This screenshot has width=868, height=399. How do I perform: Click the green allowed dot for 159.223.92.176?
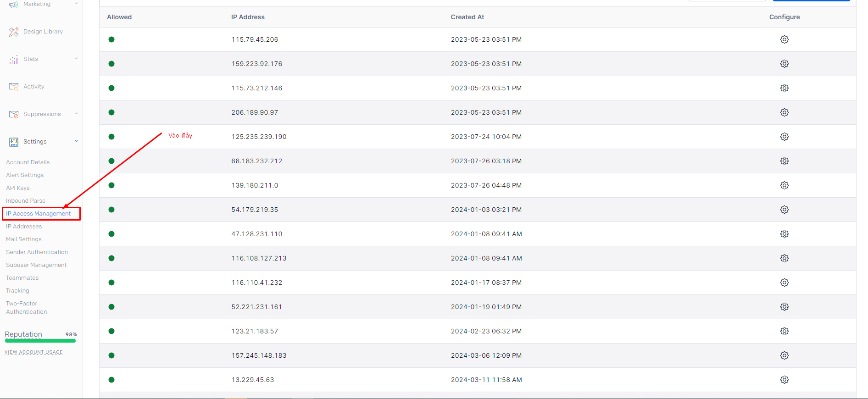pyautogui.click(x=111, y=64)
